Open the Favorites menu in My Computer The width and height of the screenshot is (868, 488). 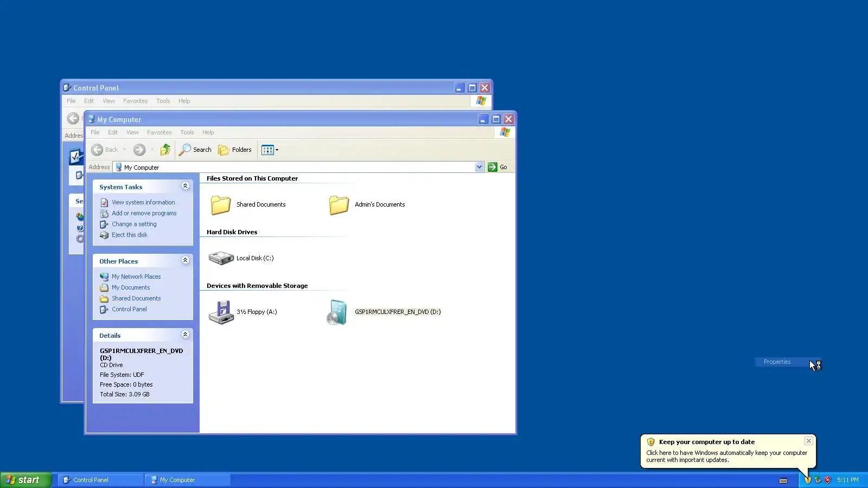(159, 132)
